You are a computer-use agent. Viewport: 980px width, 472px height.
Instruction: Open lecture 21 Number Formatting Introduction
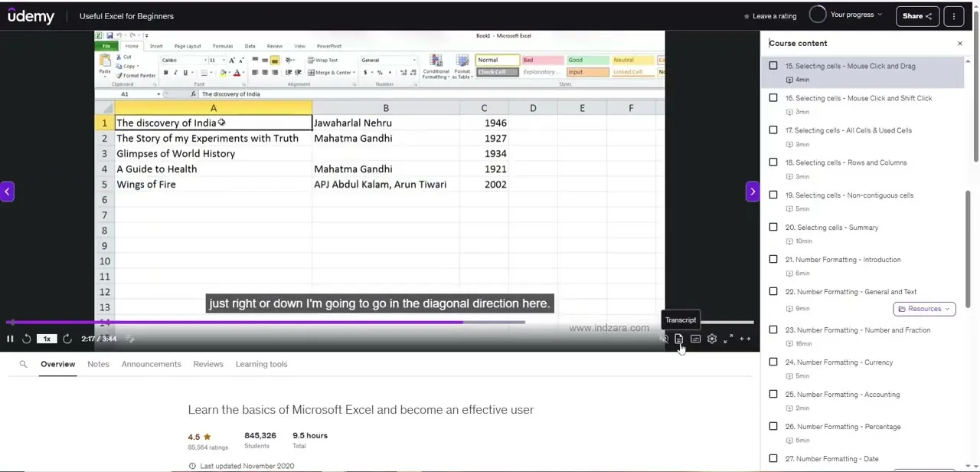coord(843,260)
